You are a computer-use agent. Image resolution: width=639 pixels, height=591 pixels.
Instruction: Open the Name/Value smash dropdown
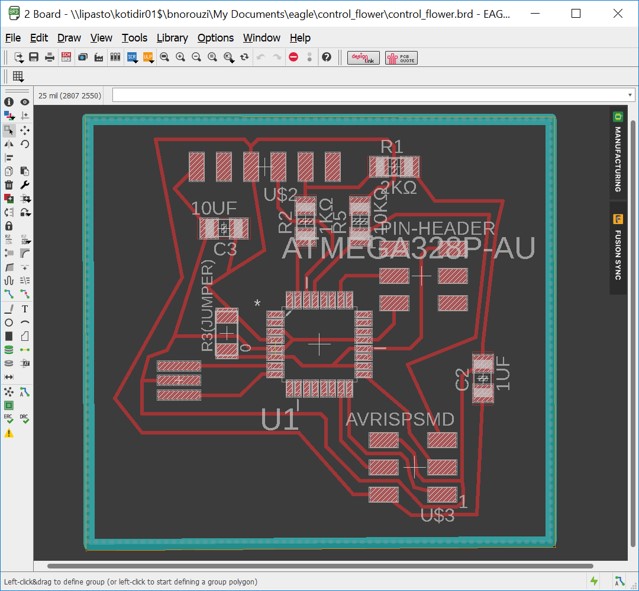[x=25, y=240]
